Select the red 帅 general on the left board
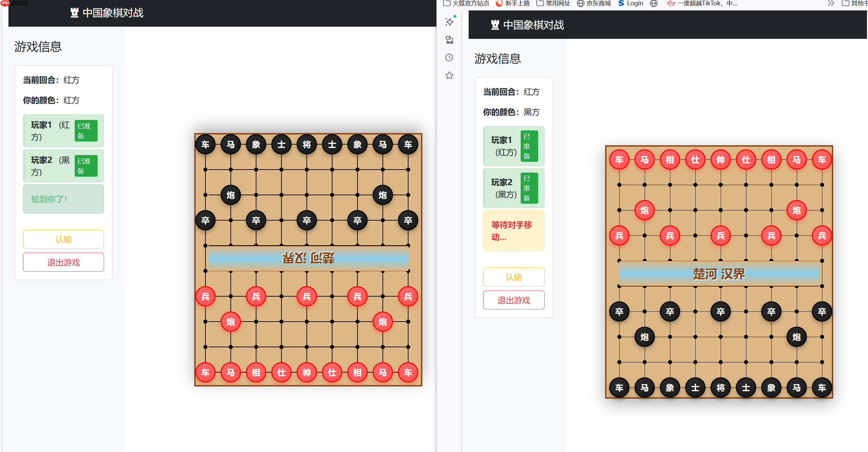This screenshot has width=868, height=452. point(306,372)
